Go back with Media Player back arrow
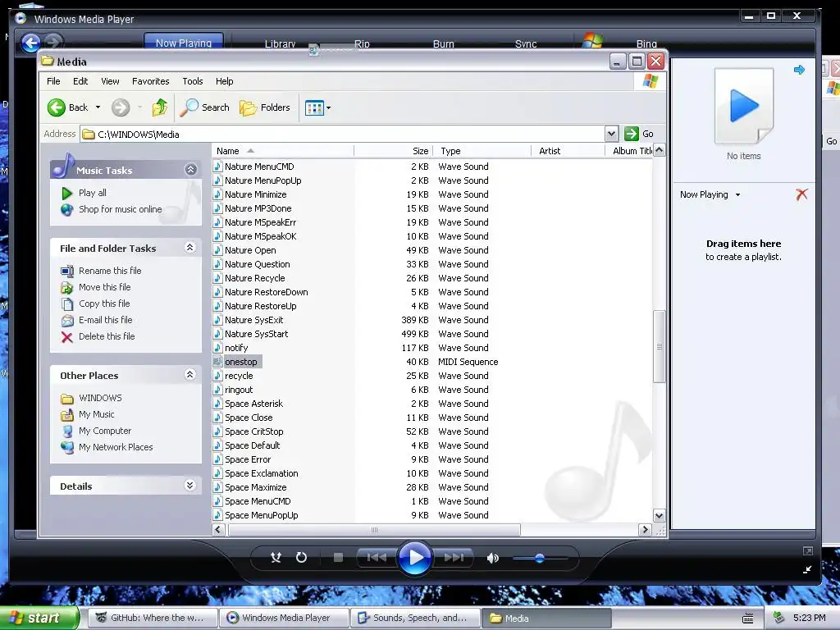Image resolution: width=840 pixels, height=630 pixels. click(30, 43)
